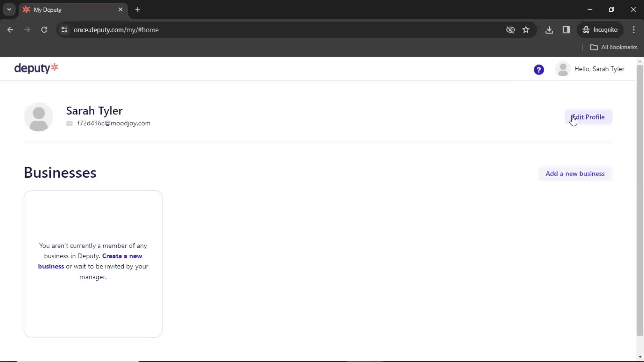Image resolution: width=644 pixels, height=362 pixels.
Task: Open Create a new business link
Action: click(x=90, y=261)
